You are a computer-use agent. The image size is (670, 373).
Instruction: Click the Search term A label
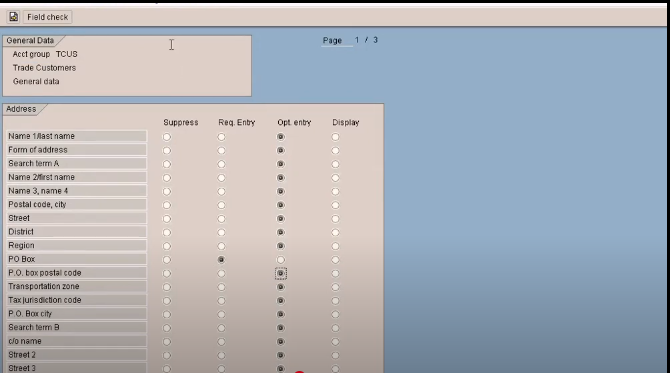point(76,164)
